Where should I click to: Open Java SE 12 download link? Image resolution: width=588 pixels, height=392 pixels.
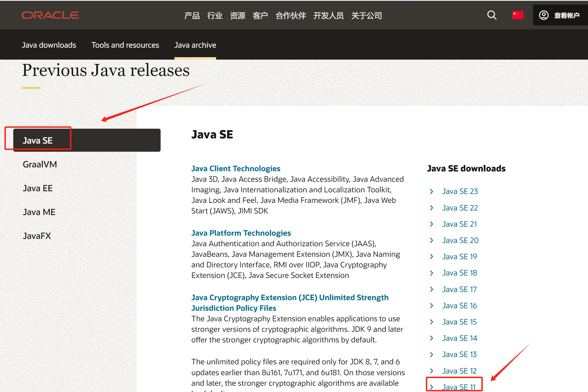point(459,371)
